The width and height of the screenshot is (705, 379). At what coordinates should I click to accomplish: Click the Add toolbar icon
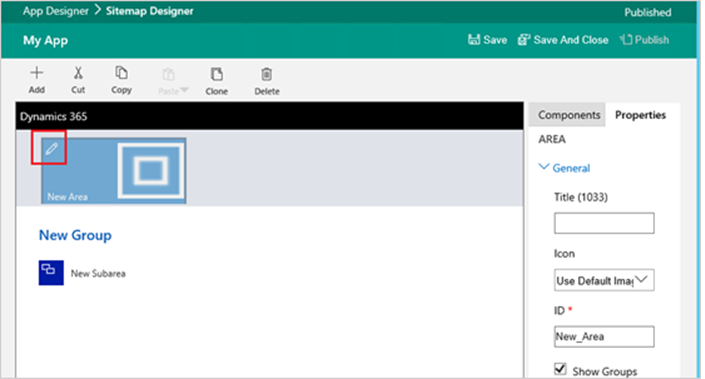pyautogui.click(x=36, y=73)
